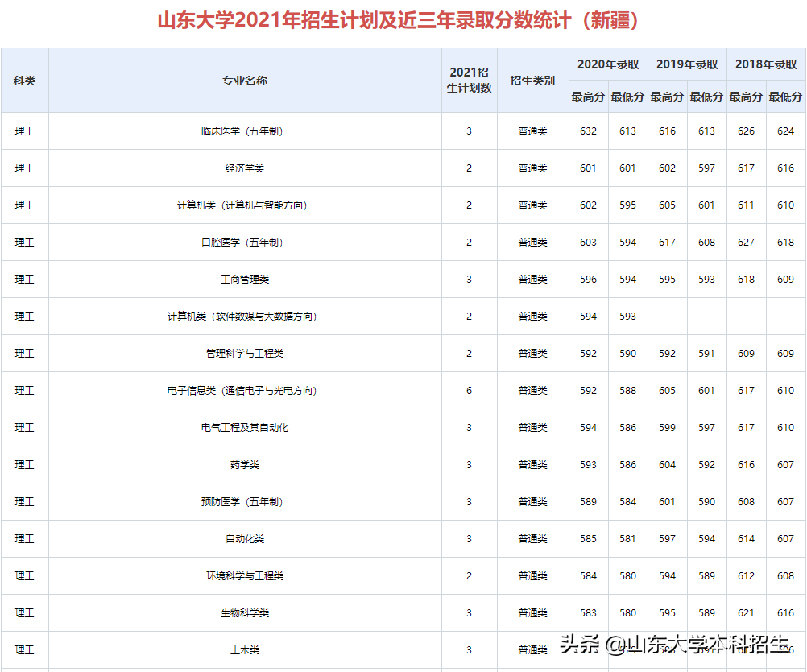This screenshot has width=807, height=672.
Task: Click the 土木类 entry at the bottom
Action: pyautogui.click(x=243, y=649)
